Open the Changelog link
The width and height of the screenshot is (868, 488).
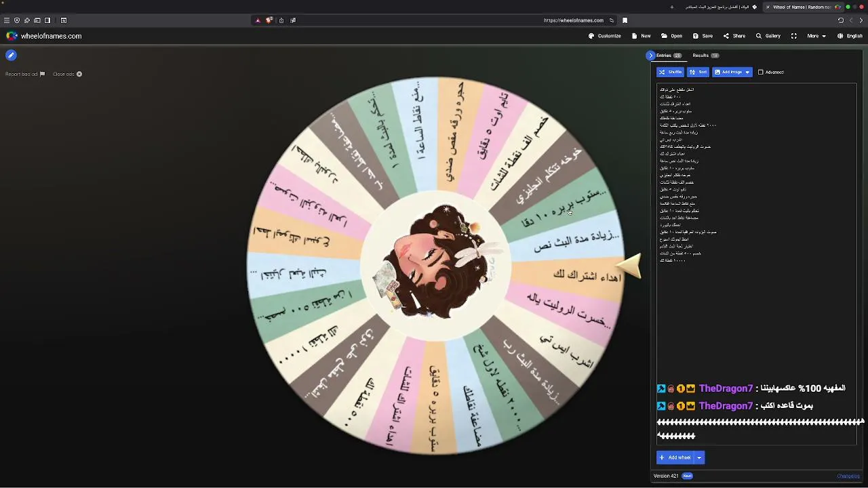(x=848, y=476)
